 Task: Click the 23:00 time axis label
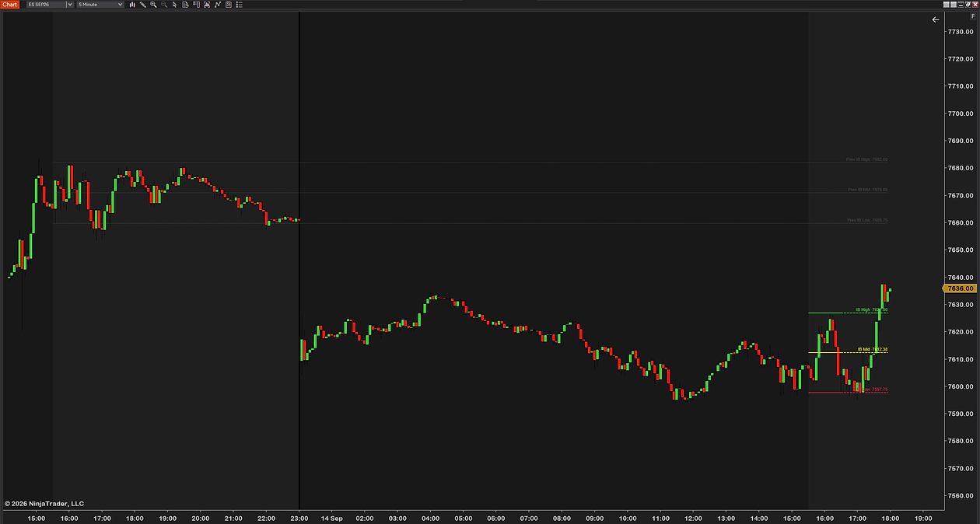point(299,518)
